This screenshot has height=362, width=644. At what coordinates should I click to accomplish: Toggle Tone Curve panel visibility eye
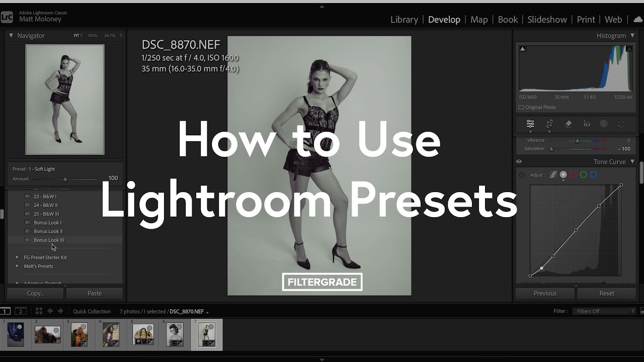519,162
